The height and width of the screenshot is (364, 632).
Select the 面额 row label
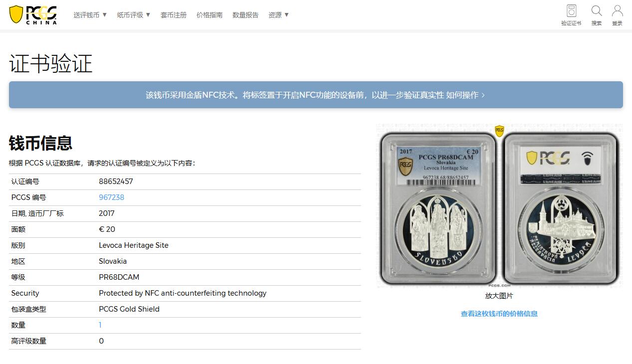click(18, 229)
